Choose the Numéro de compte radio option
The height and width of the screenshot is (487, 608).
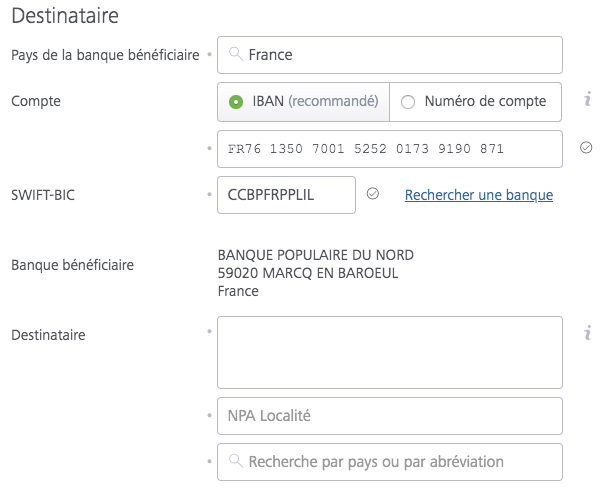click(408, 101)
